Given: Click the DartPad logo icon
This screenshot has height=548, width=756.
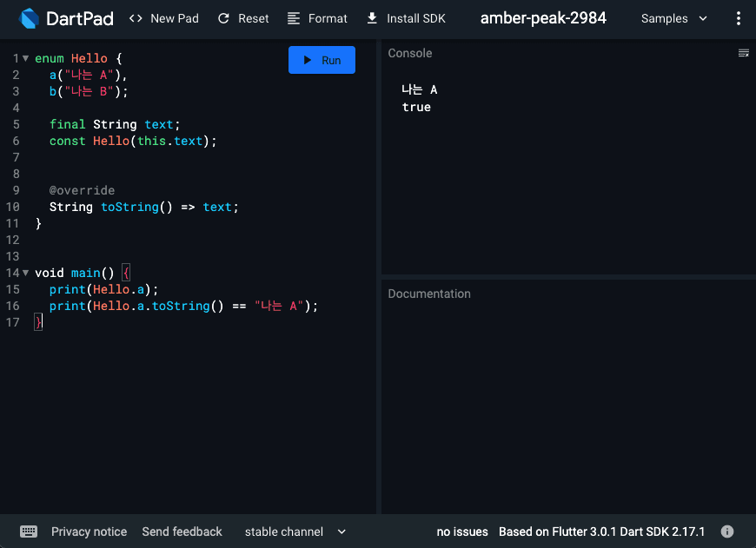Looking at the screenshot, I should [29, 18].
